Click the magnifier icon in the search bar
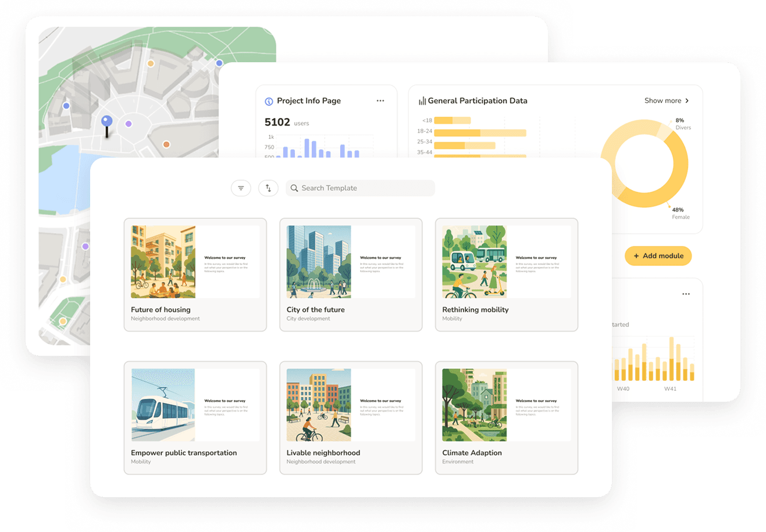This screenshot has width=766, height=532. click(x=294, y=188)
